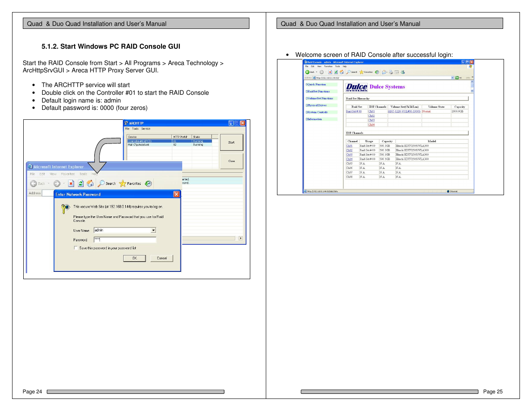This screenshot has height=411, width=532.
Task: Check Save this password in your password list
Action: point(76,248)
